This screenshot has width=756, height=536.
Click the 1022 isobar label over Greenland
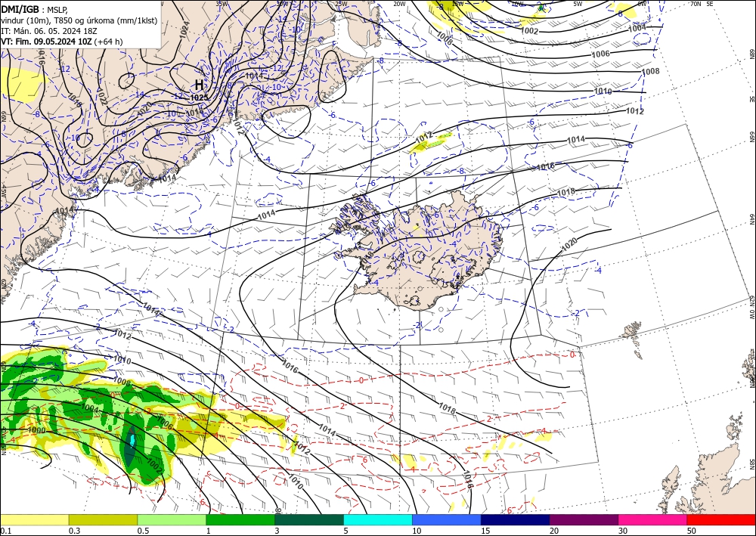(x=102, y=96)
